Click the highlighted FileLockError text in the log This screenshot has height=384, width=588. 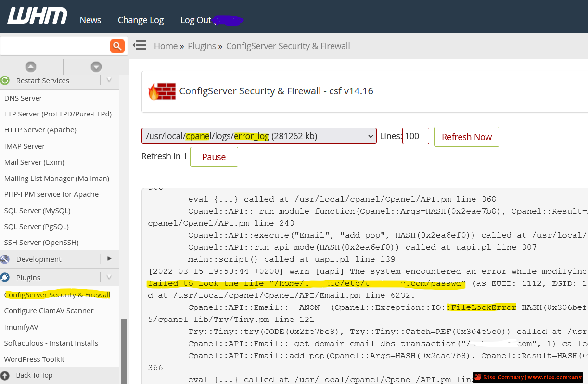pyautogui.click(x=482, y=307)
